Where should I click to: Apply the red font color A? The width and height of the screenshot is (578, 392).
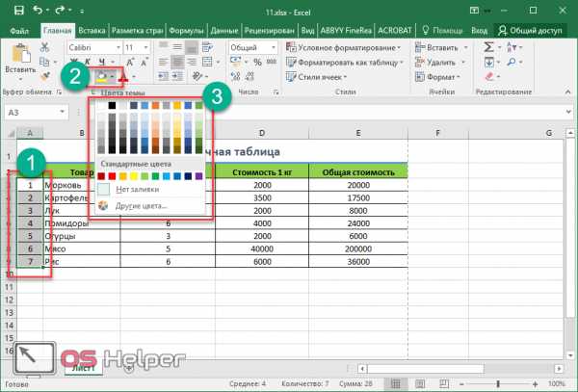[123, 77]
